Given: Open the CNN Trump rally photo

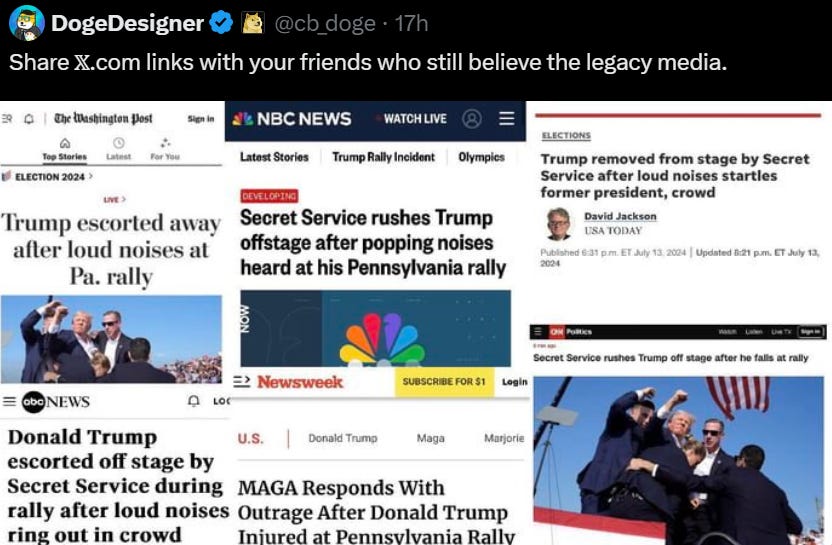Looking at the screenshot, I should tap(678, 460).
